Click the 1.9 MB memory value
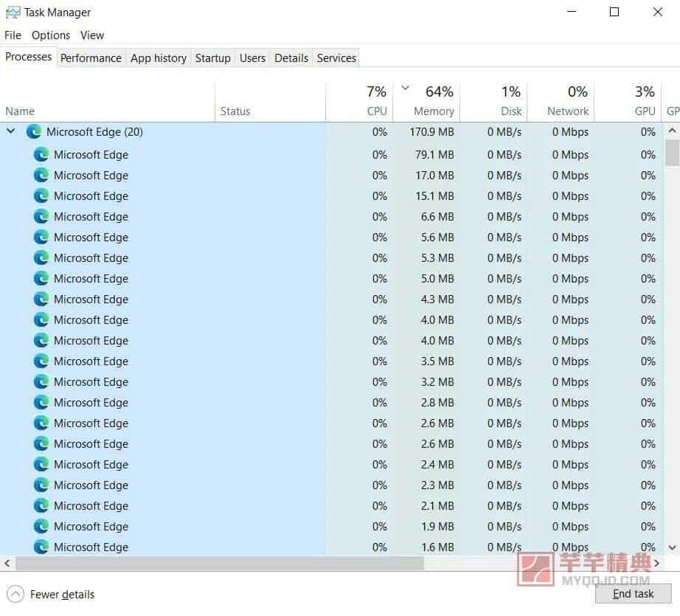 point(437,526)
